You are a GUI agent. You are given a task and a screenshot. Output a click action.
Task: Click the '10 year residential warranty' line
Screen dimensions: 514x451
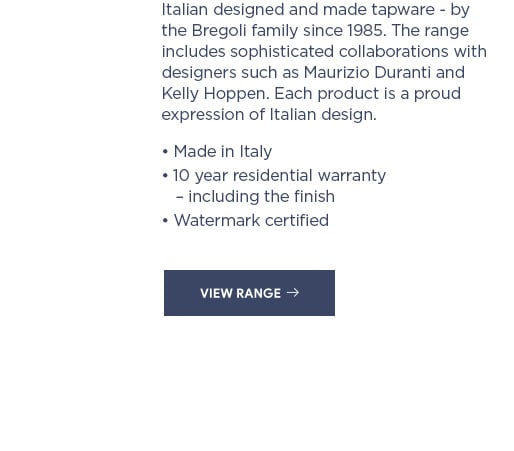pyautogui.click(x=279, y=176)
